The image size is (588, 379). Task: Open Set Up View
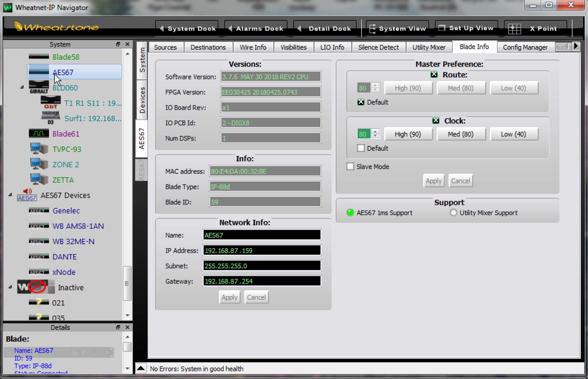coord(466,28)
